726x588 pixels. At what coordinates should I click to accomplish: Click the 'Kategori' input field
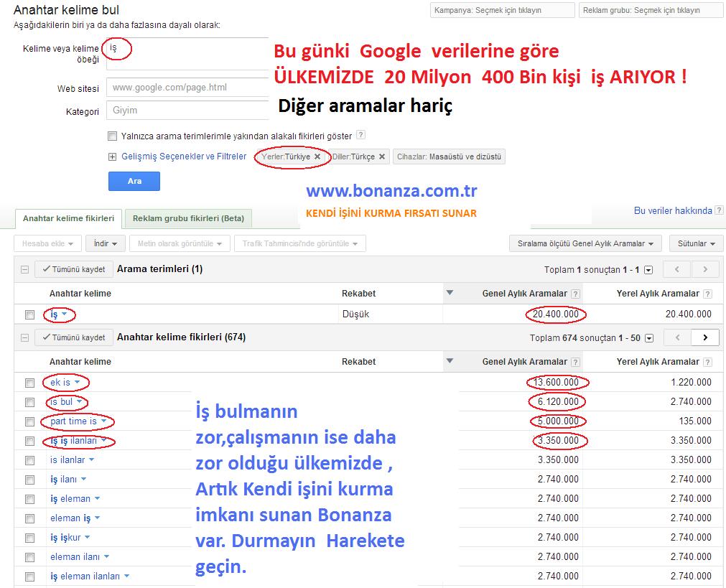point(187,110)
